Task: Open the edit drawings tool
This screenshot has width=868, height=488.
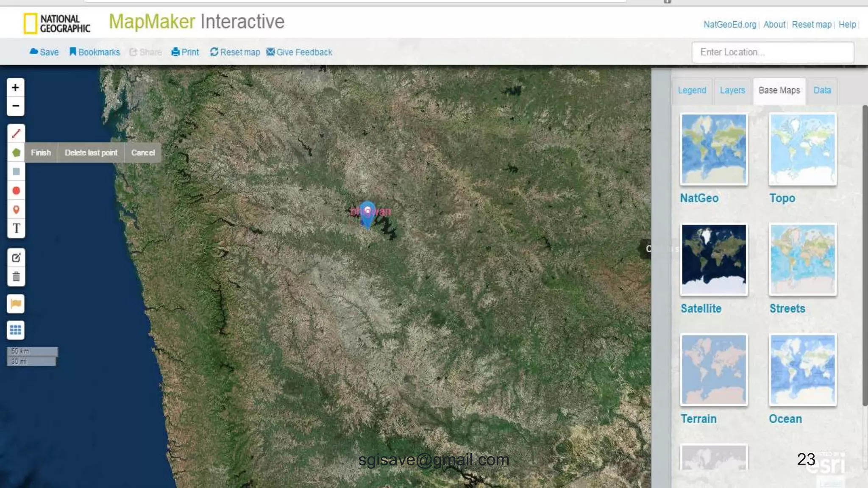Action: pyautogui.click(x=16, y=258)
